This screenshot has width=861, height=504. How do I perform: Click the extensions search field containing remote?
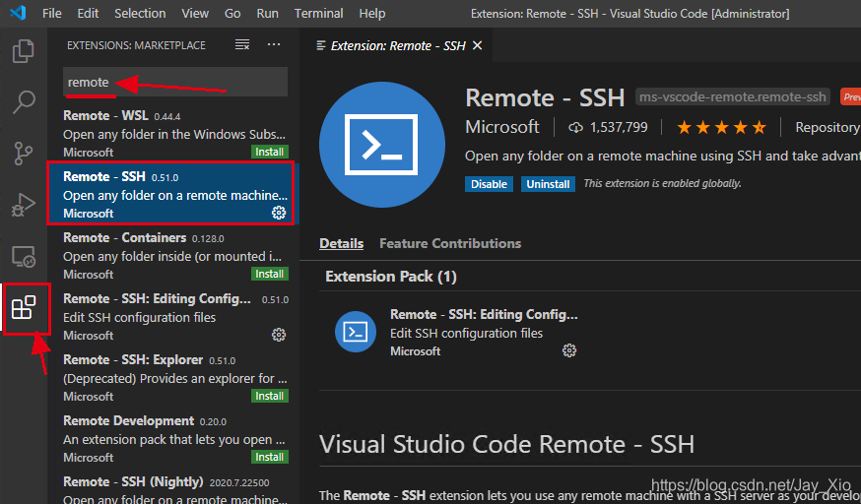[175, 83]
